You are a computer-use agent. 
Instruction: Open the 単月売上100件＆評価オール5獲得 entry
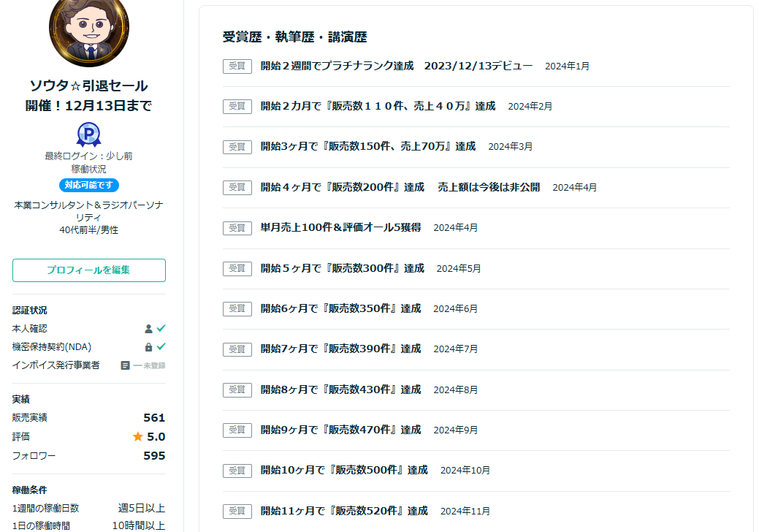pos(340,227)
